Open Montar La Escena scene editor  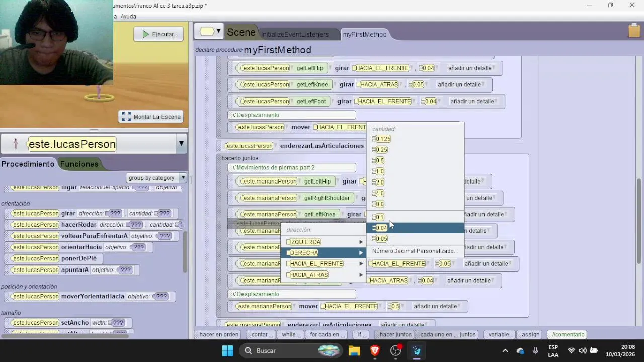151,117
